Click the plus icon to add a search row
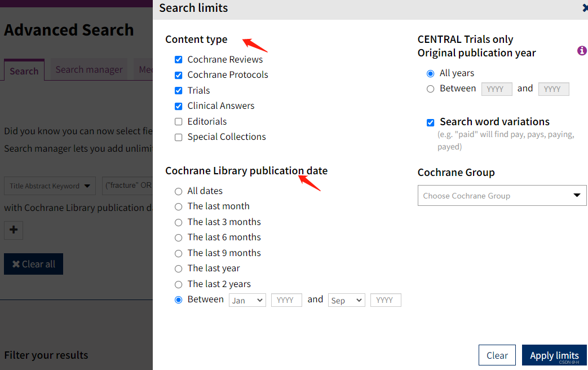This screenshot has height=370, width=588. tap(14, 230)
